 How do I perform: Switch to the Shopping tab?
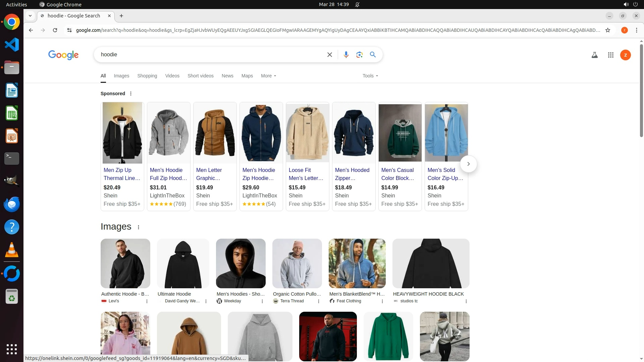[x=147, y=76]
